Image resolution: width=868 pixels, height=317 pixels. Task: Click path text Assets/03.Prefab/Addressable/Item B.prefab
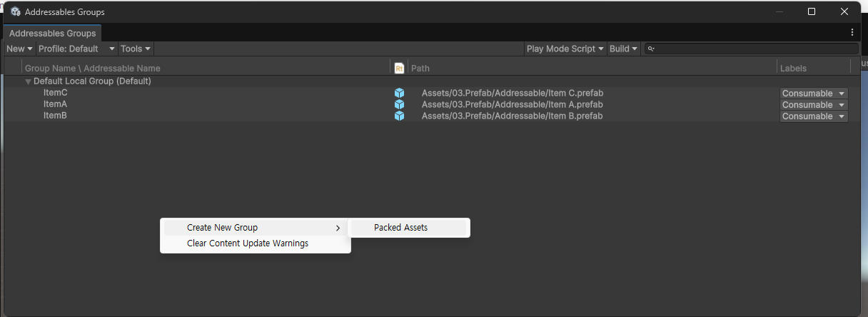(x=513, y=116)
